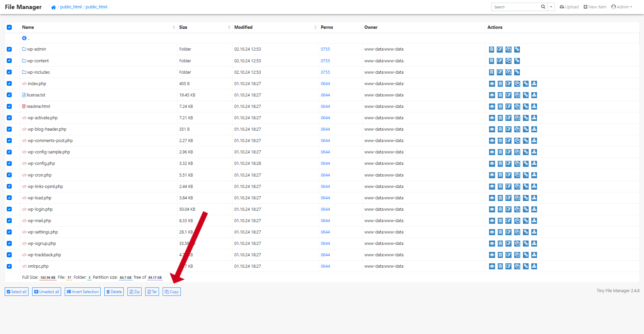Expand the advanced search dropdown arrow
The image size is (644, 334).
(551, 7)
